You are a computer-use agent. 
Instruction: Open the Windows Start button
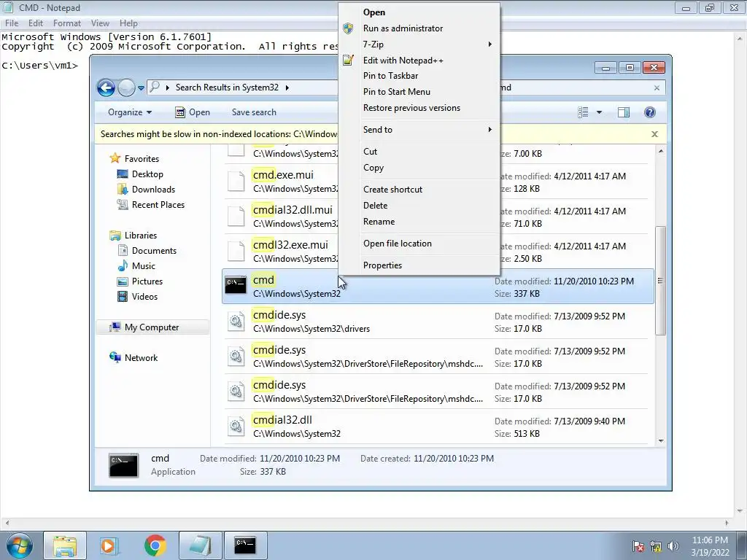19,545
